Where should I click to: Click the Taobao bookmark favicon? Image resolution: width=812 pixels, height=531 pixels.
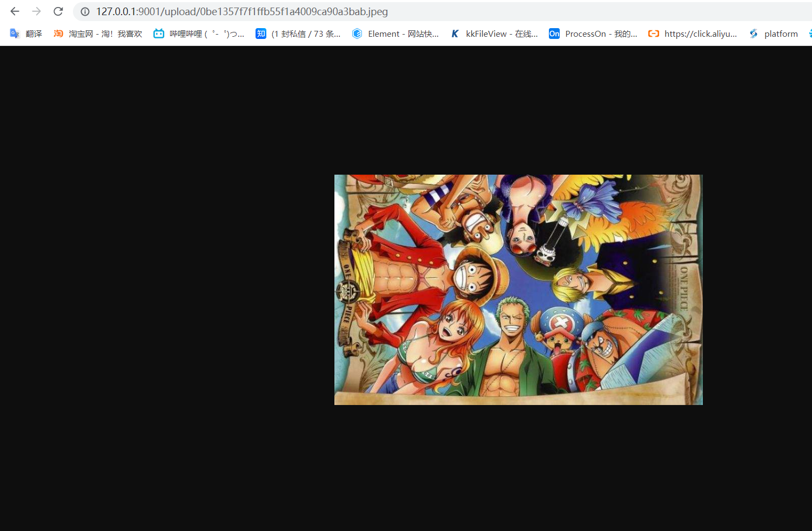(58, 34)
